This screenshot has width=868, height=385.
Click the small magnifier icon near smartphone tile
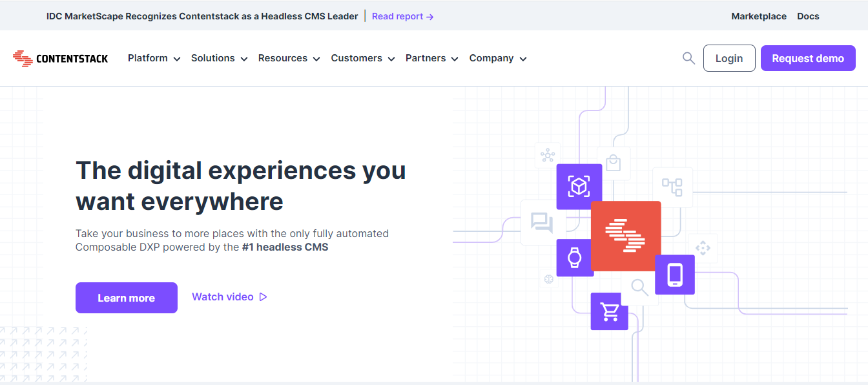(x=639, y=288)
